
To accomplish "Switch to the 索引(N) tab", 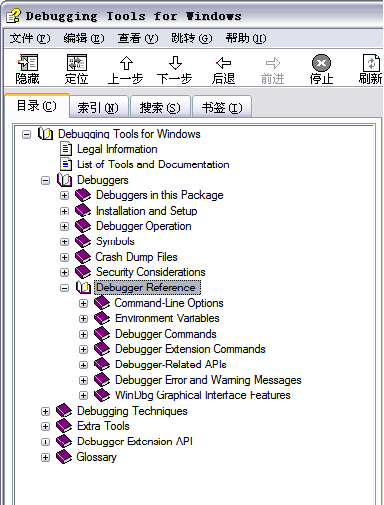I will (x=98, y=107).
